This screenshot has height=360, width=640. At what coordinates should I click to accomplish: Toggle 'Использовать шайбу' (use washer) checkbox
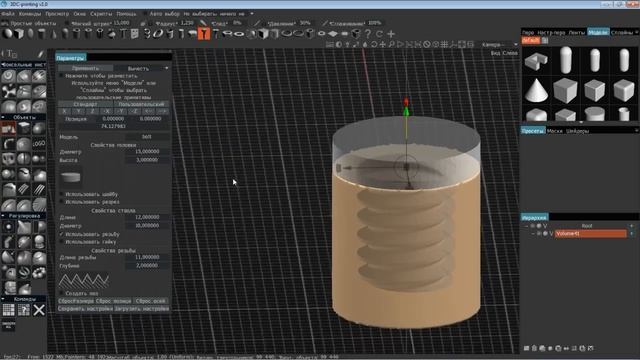point(62,194)
